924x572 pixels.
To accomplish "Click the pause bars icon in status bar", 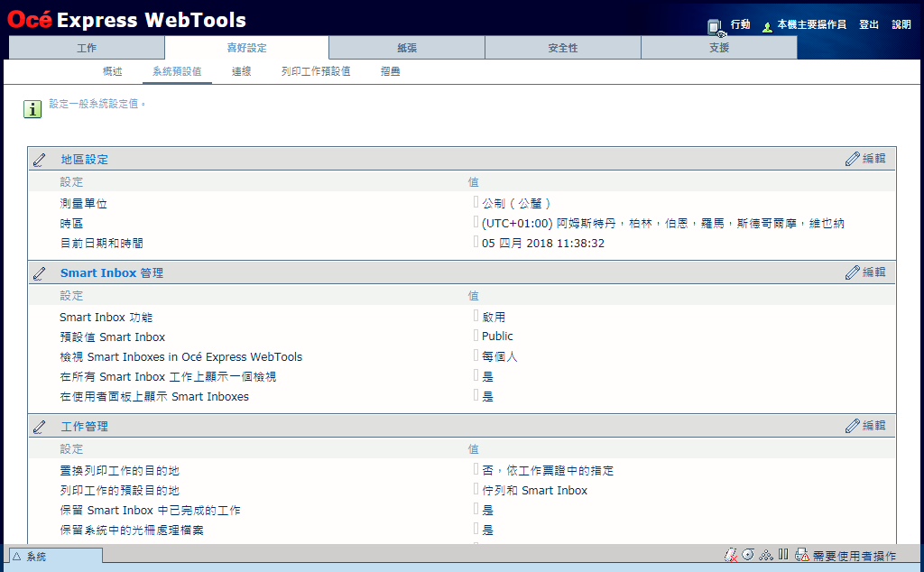I will (x=783, y=555).
